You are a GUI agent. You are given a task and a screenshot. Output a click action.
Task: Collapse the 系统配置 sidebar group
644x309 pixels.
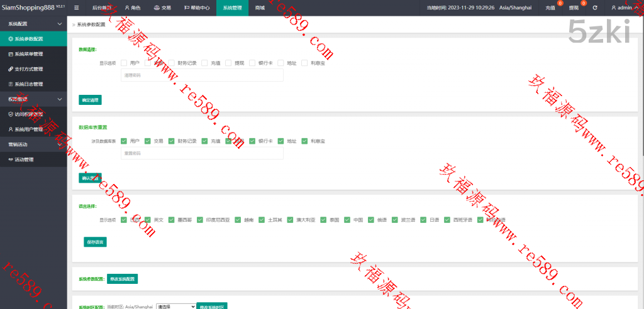tap(59, 23)
